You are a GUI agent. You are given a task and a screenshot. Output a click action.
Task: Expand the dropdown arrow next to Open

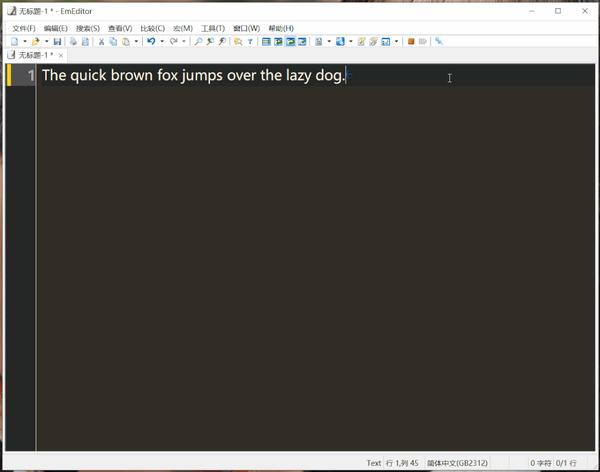coord(47,41)
